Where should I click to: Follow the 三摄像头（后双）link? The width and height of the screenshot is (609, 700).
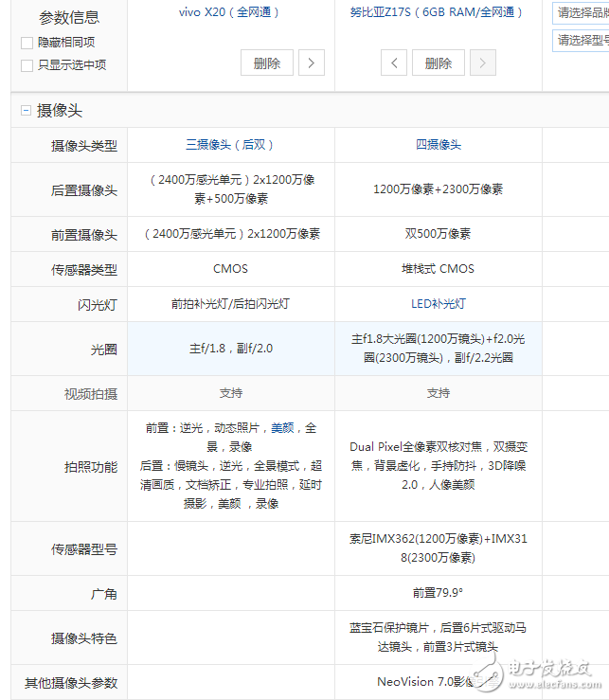(229, 145)
